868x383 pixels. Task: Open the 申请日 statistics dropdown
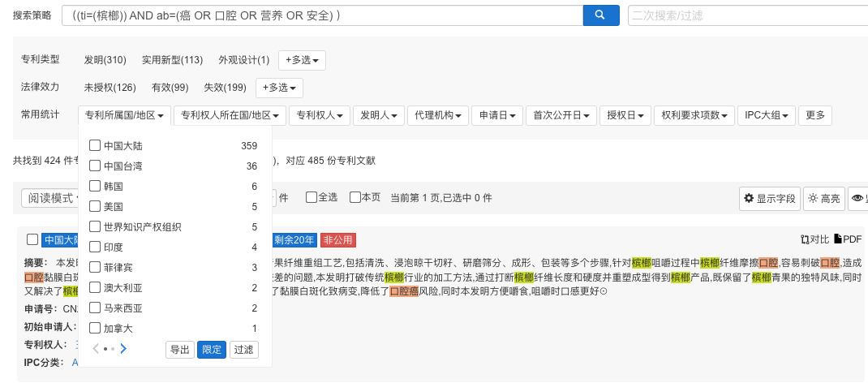496,115
